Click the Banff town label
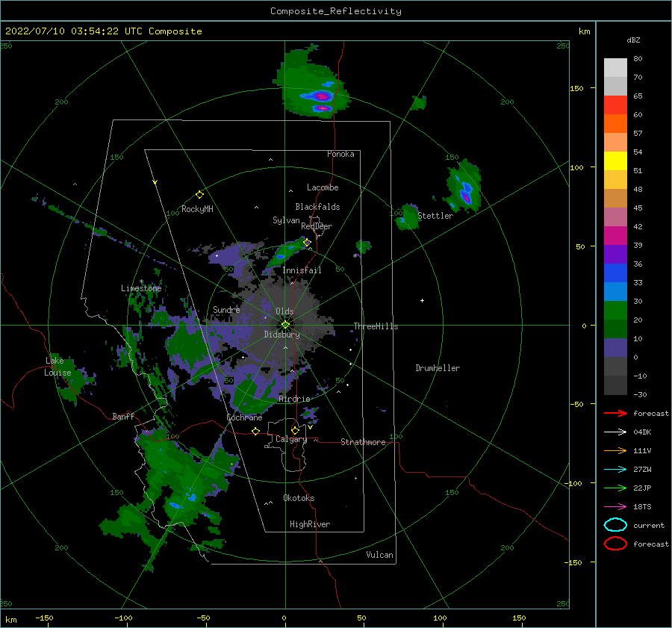The width and height of the screenshot is (672, 628). (x=123, y=416)
